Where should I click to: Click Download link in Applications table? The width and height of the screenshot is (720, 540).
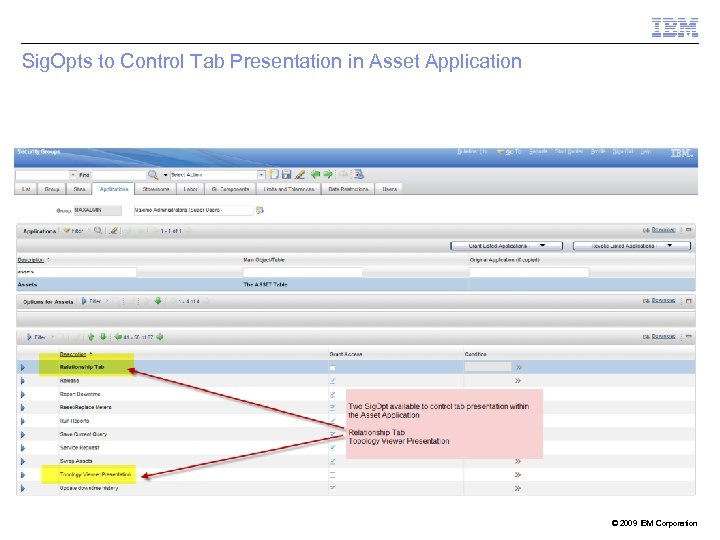click(664, 230)
